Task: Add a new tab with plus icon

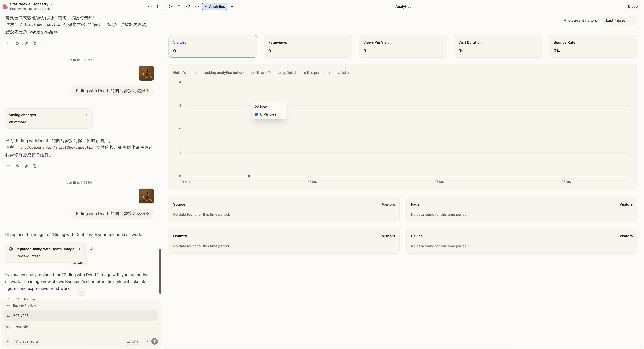Action: (x=232, y=7)
